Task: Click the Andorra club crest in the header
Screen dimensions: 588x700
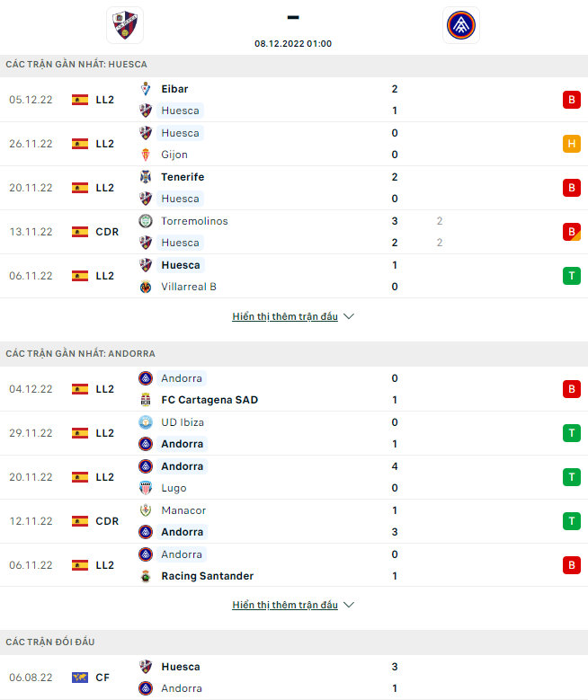Action: tap(461, 25)
